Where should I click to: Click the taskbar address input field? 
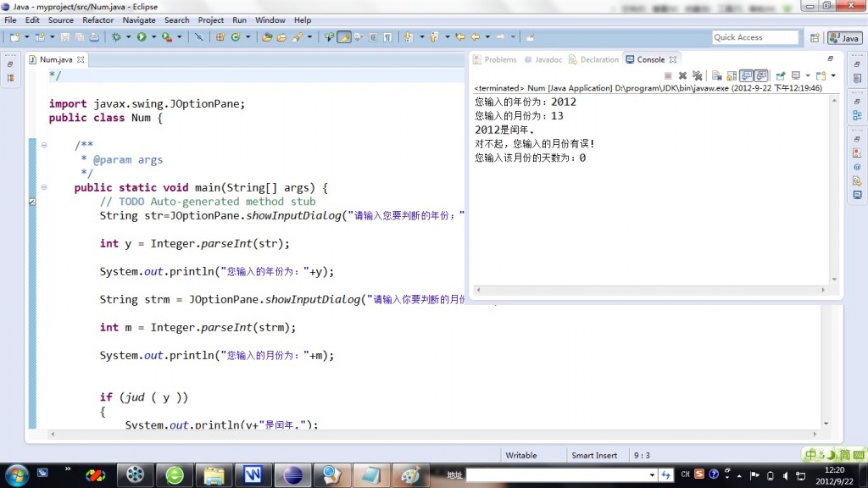tap(561, 474)
